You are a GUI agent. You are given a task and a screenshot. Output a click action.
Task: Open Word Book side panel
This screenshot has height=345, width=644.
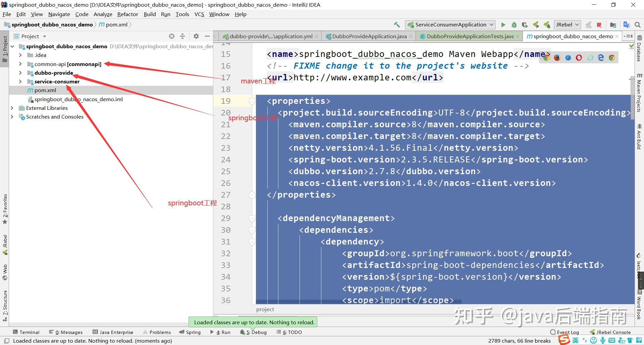pyautogui.click(x=639, y=304)
